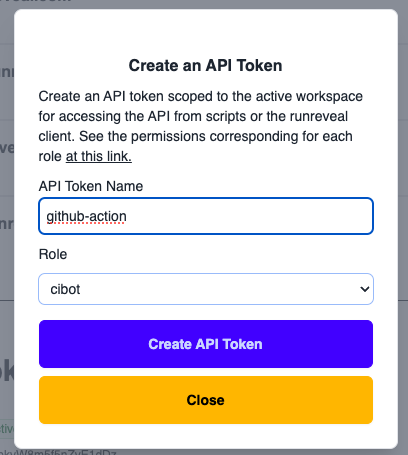Click the dimmed backdrop right of dialog
Image resolution: width=408 pixels, height=455 pixels.
click(403, 233)
